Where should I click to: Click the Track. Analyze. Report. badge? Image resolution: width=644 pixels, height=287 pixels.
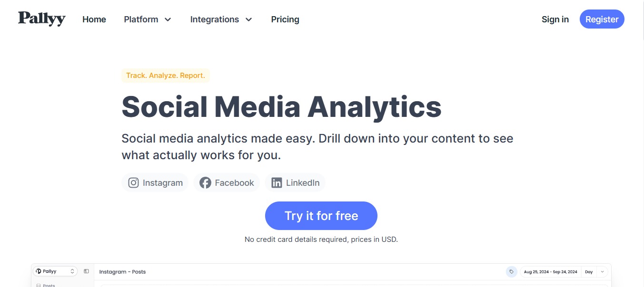click(166, 75)
